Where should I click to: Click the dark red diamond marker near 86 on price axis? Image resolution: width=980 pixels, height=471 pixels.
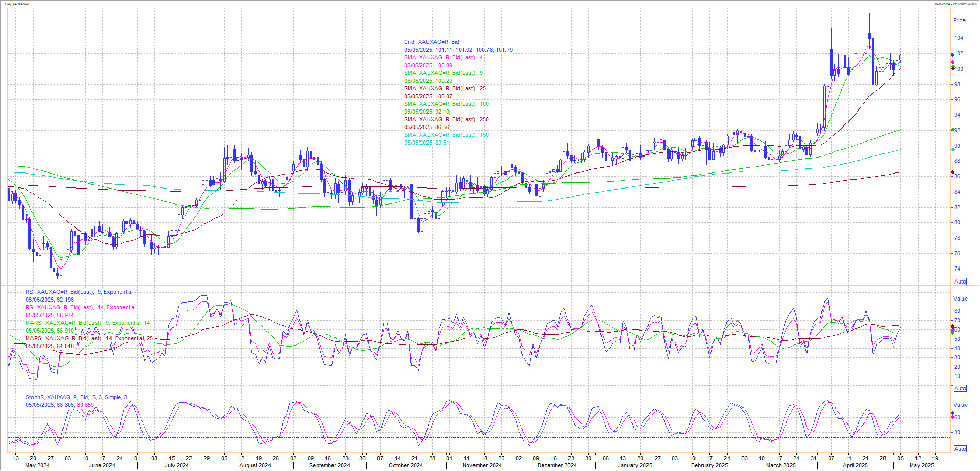(953, 172)
